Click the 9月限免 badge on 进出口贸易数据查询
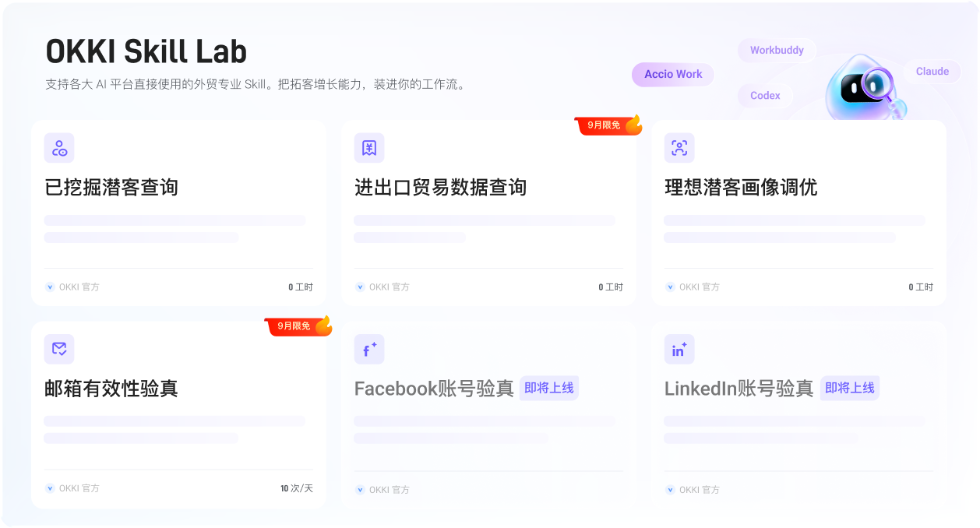The image size is (980, 528). [608, 125]
